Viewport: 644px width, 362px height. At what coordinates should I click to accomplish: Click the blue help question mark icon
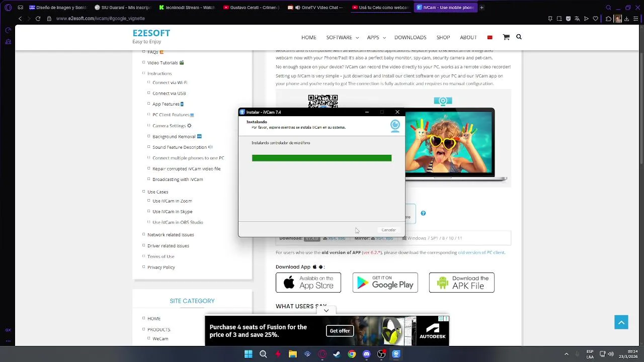tap(423, 213)
